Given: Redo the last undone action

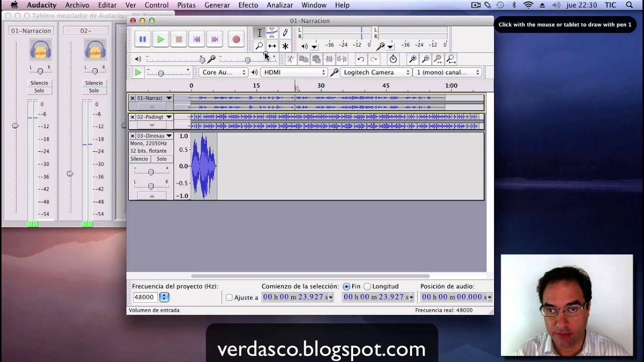Looking at the screenshot, I should pos(373,59).
